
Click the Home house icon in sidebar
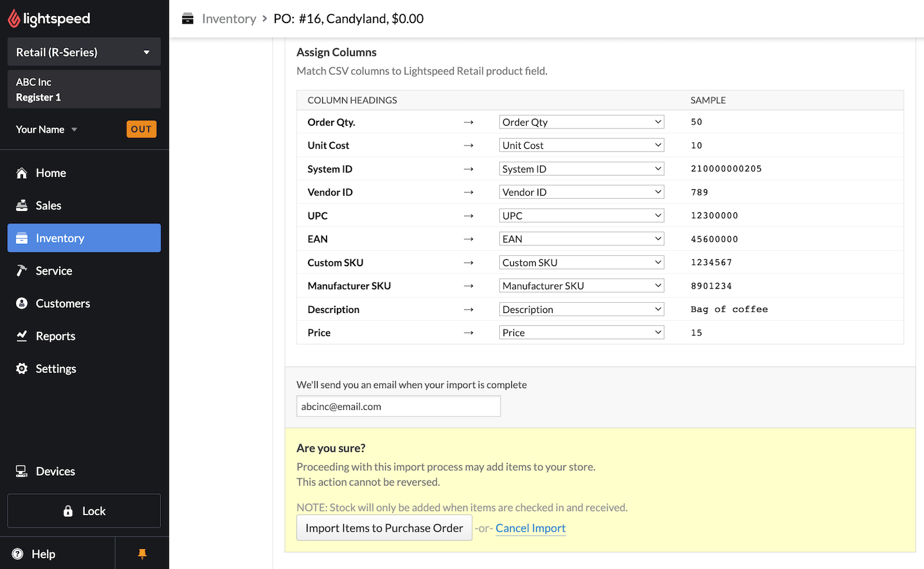point(22,173)
